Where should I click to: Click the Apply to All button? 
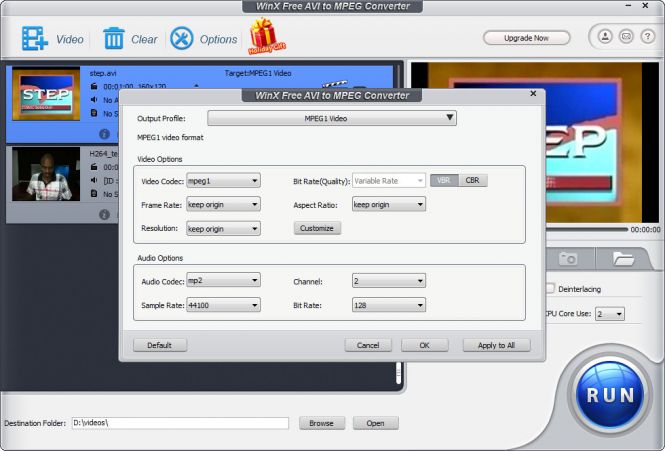coord(496,345)
